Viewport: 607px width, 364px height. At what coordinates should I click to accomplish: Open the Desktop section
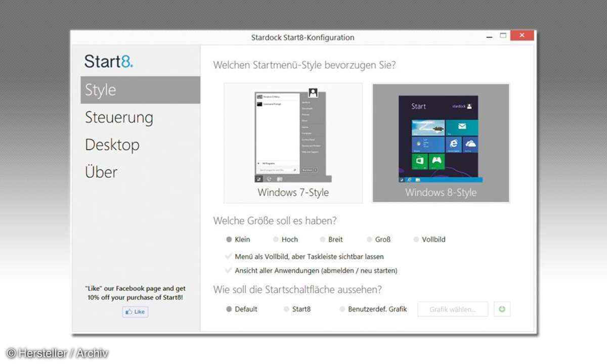[112, 145]
